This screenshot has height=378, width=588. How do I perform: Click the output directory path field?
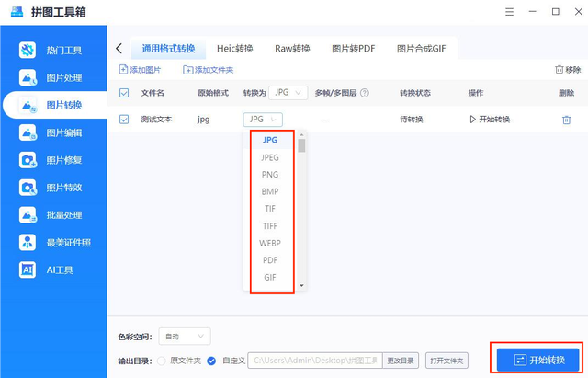pyautogui.click(x=315, y=361)
